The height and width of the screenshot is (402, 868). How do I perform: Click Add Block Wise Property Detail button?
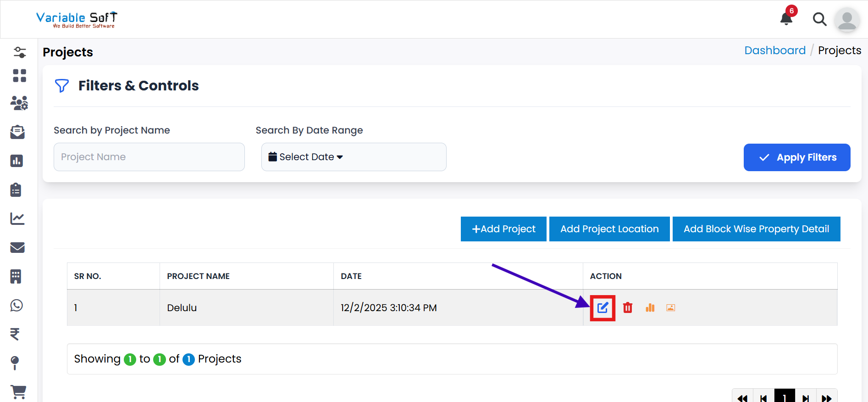tap(756, 229)
